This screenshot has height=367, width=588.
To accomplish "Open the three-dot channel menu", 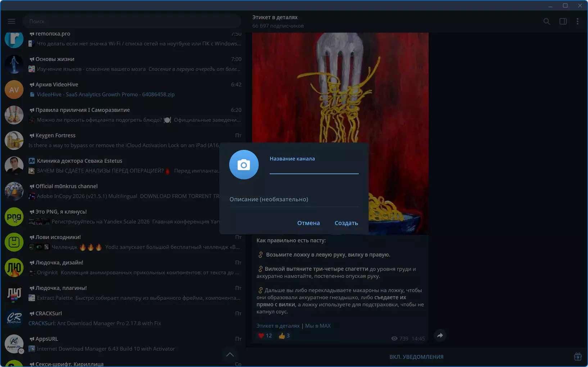I will (x=578, y=21).
